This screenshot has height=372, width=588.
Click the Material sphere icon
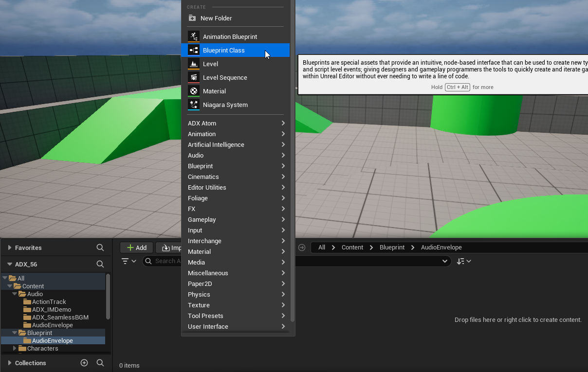coord(194,91)
